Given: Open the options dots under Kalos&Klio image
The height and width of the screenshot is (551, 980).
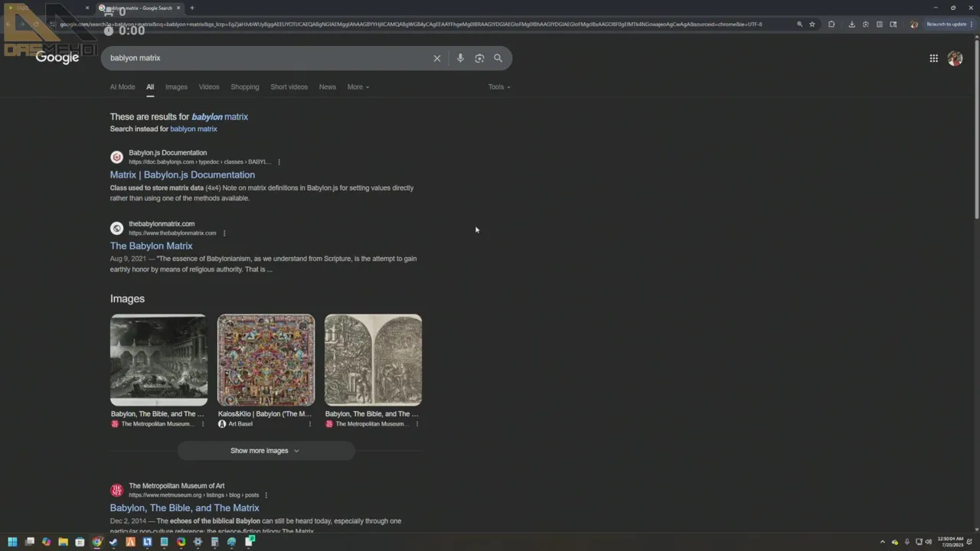Looking at the screenshot, I should tap(310, 424).
